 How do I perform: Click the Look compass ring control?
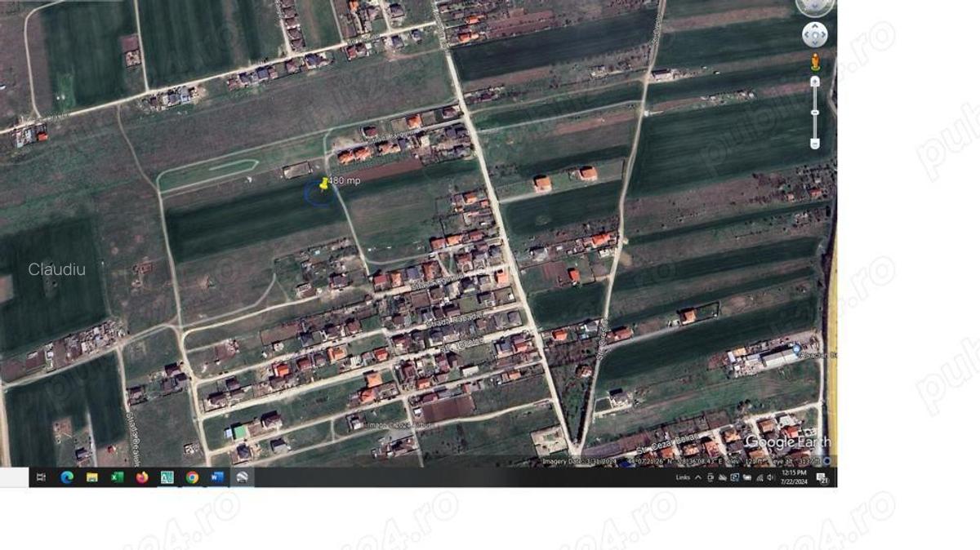click(x=814, y=7)
